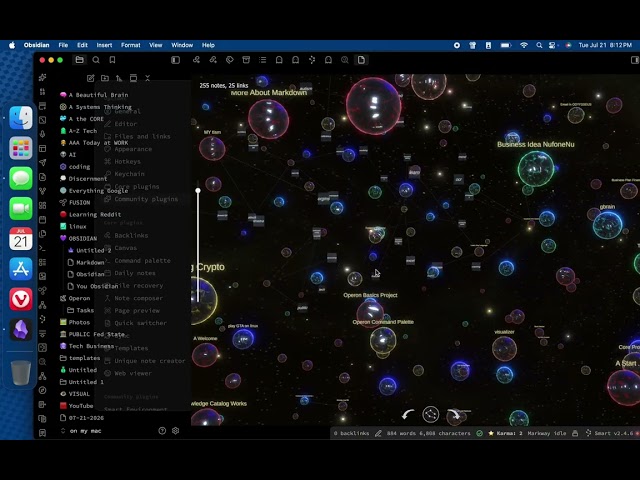Open the View menu

[x=156, y=45]
